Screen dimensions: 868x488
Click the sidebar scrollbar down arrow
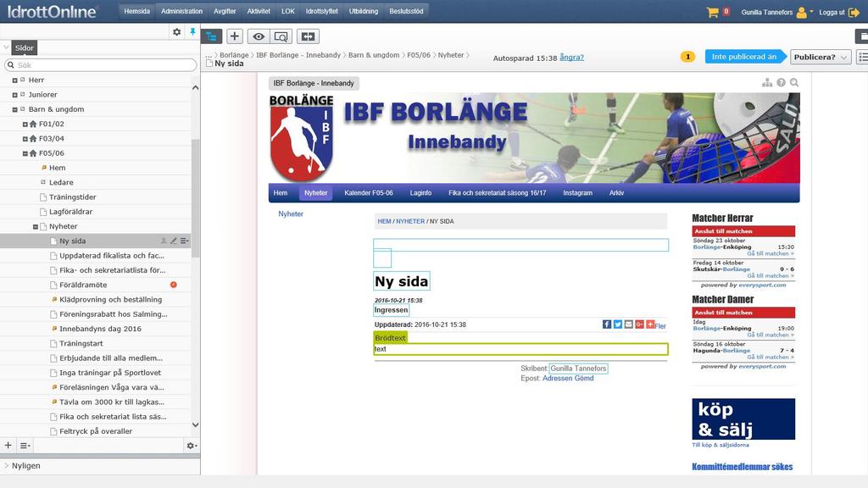point(196,425)
